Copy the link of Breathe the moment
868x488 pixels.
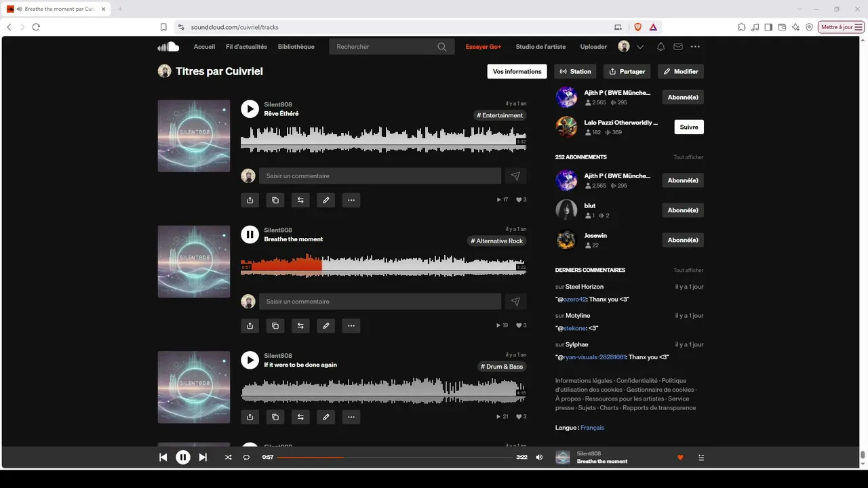click(275, 325)
